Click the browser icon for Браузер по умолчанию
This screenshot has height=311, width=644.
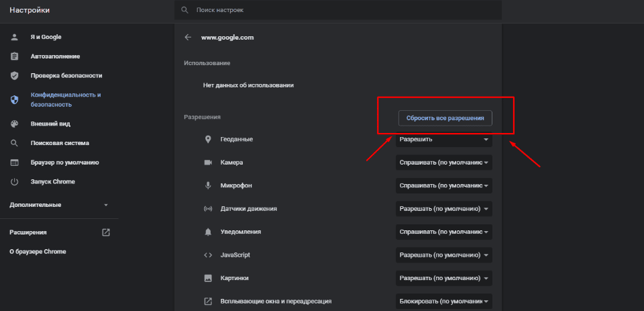click(x=14, y=163)
